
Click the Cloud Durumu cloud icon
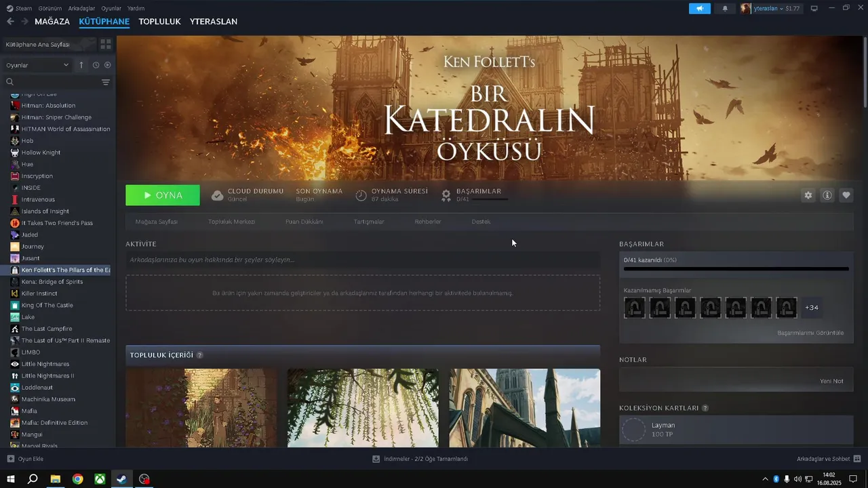pos(217,195)
